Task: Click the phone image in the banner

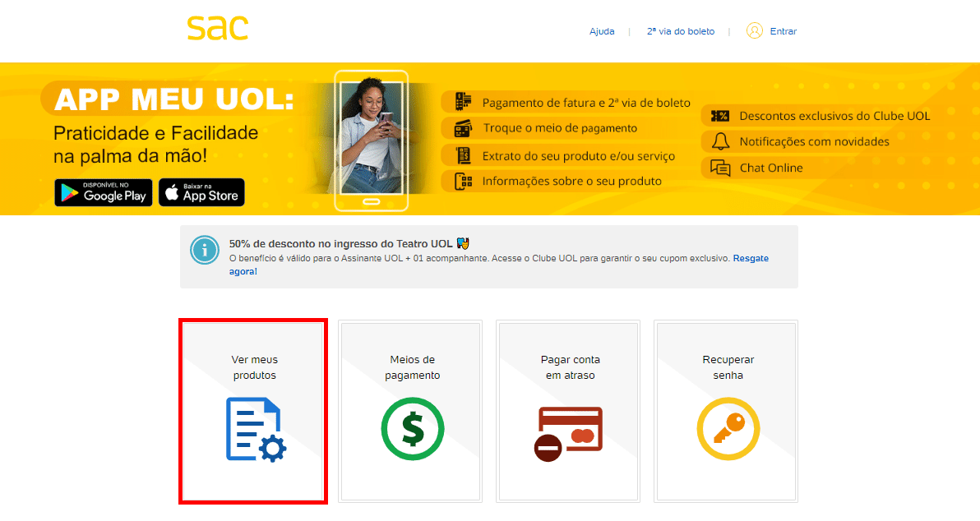Action: pos(372,141)
